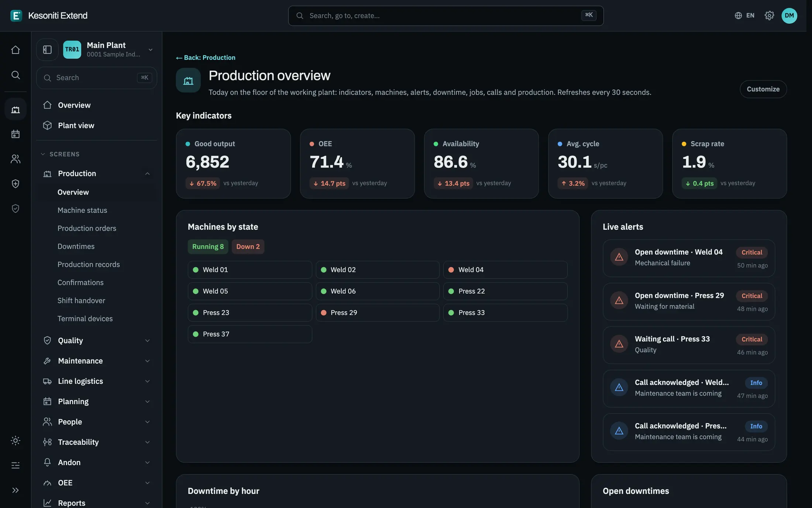Screen dimensions: 812x508
Task: Click the Customize button
Action: coord(763,89)
